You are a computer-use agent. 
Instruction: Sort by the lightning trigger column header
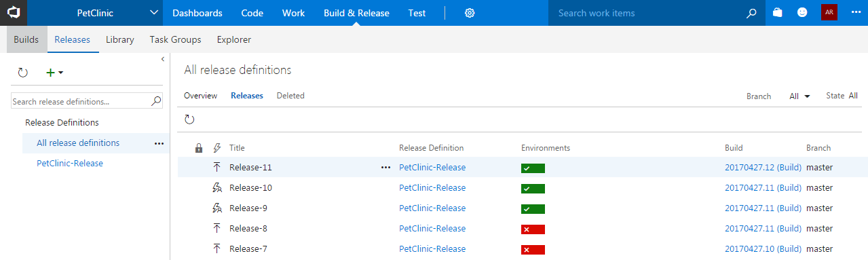point(217,147)
